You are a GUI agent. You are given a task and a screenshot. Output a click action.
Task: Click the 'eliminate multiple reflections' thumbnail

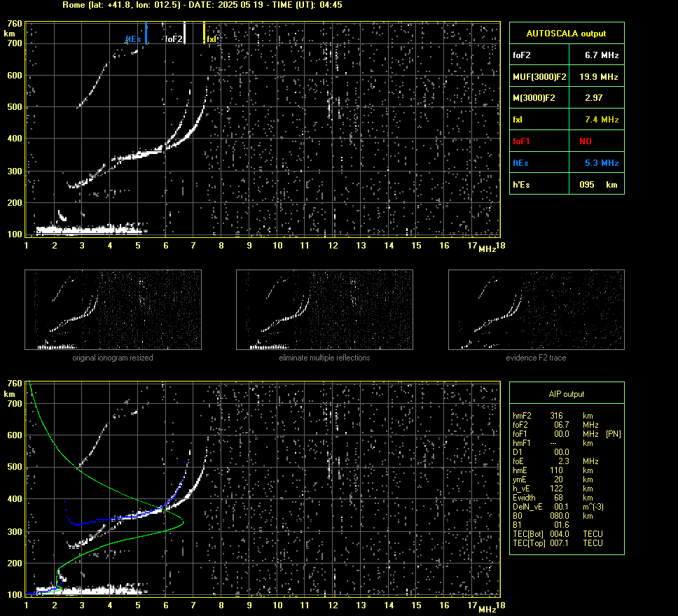pos(324,309)
